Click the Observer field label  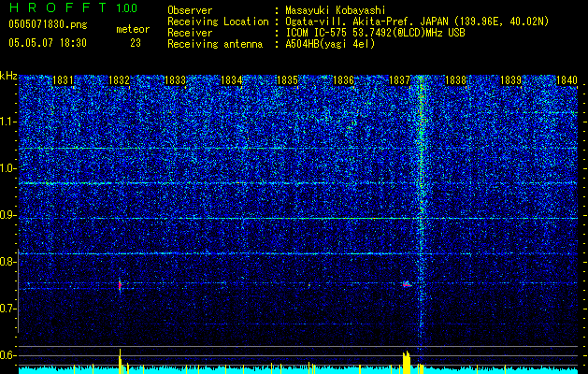[x=190, y=10]
